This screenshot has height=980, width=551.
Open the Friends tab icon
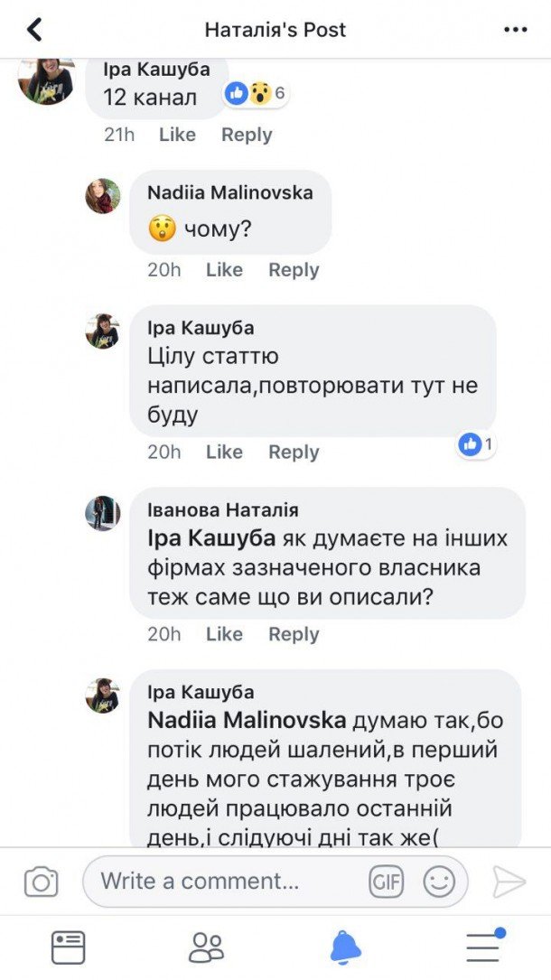[x=206, y=947]
